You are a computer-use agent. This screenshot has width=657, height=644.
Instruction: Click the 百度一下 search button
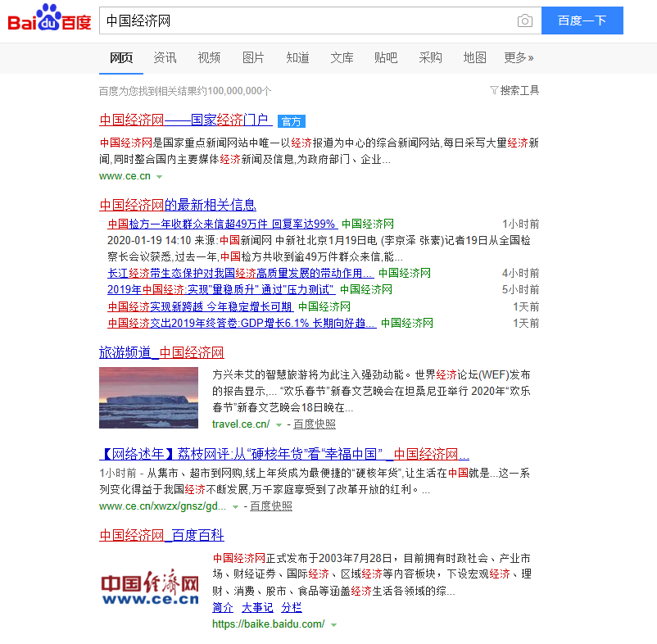coord(582,20)
